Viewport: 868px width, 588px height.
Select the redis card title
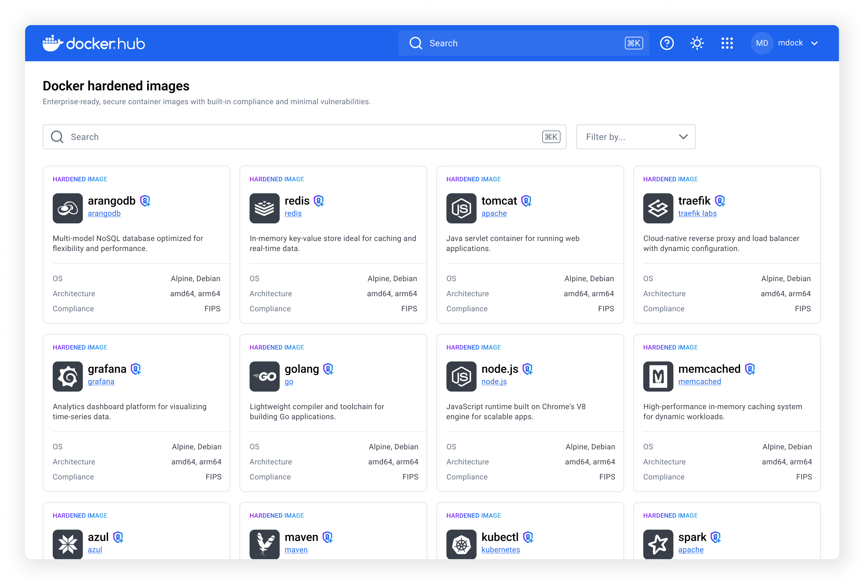[x=297, y=201]
